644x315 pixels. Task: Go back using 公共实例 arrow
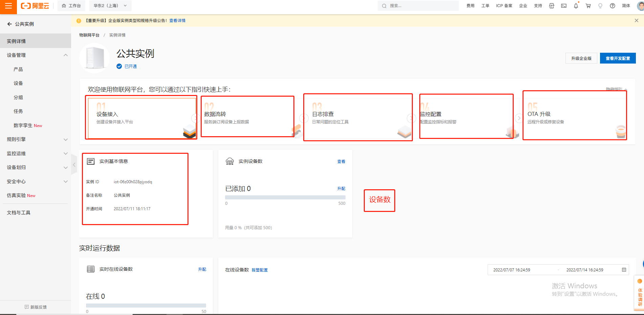[9, 24]
